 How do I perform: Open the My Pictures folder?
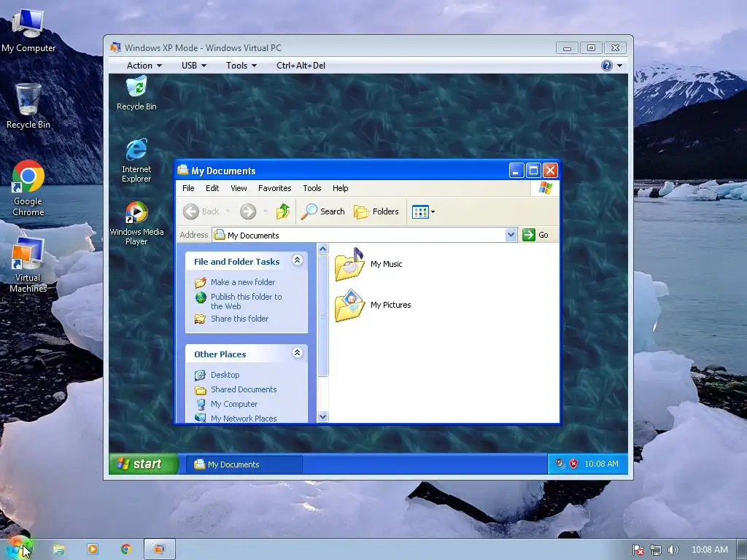tap(373, 305)
